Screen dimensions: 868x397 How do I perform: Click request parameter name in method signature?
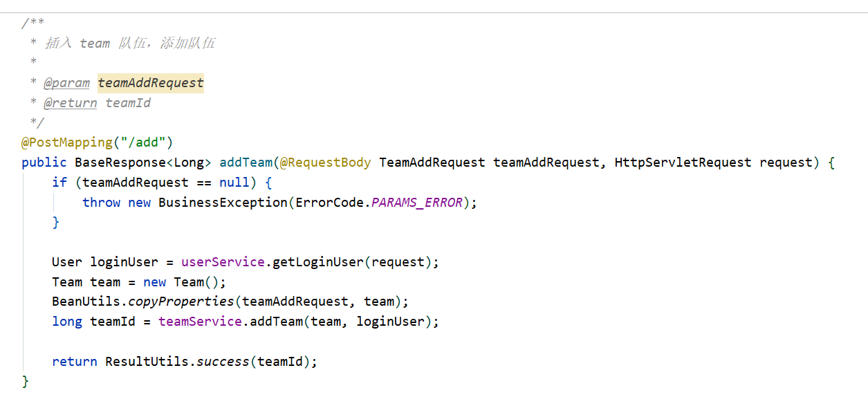pos(786,163)
